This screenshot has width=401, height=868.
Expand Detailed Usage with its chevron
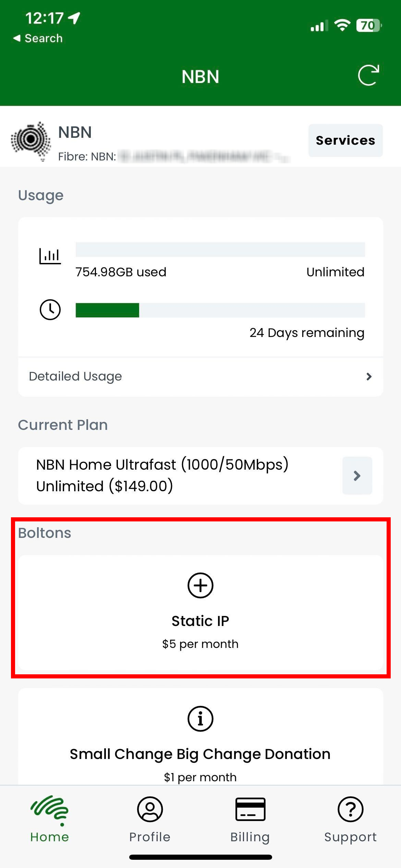point(369,376)
